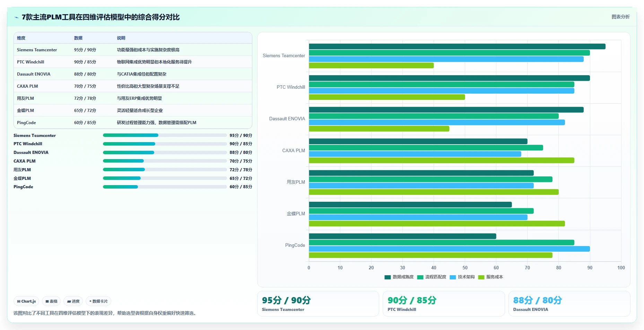Click the CAXA PLM label on the chart axis
644x330 pixels.
point(294,150)
